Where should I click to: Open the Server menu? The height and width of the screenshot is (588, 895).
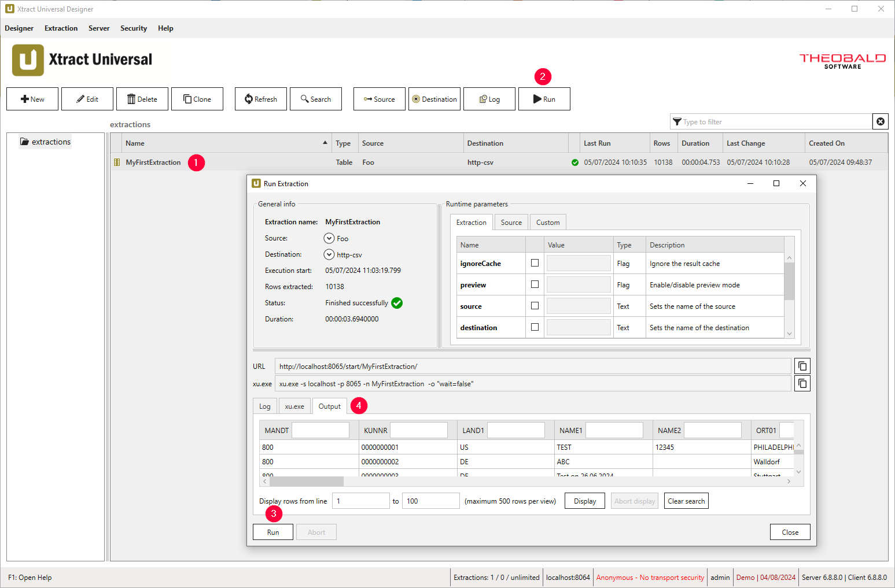99,28
